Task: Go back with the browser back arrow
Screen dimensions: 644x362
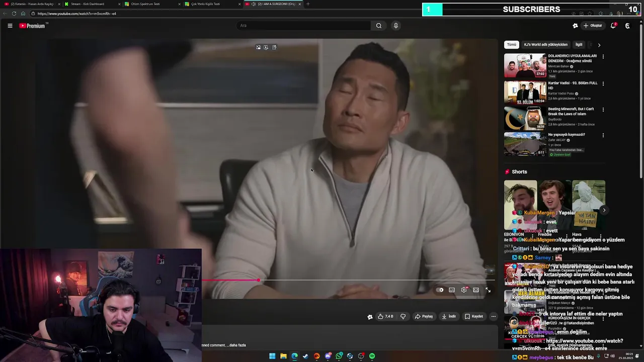Action: (5, 14)
